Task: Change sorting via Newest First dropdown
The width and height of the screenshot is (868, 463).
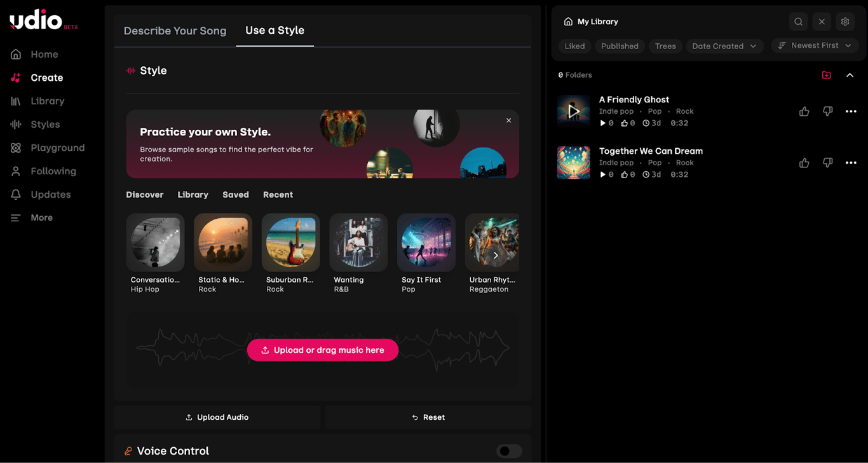Action: [815, 45]
